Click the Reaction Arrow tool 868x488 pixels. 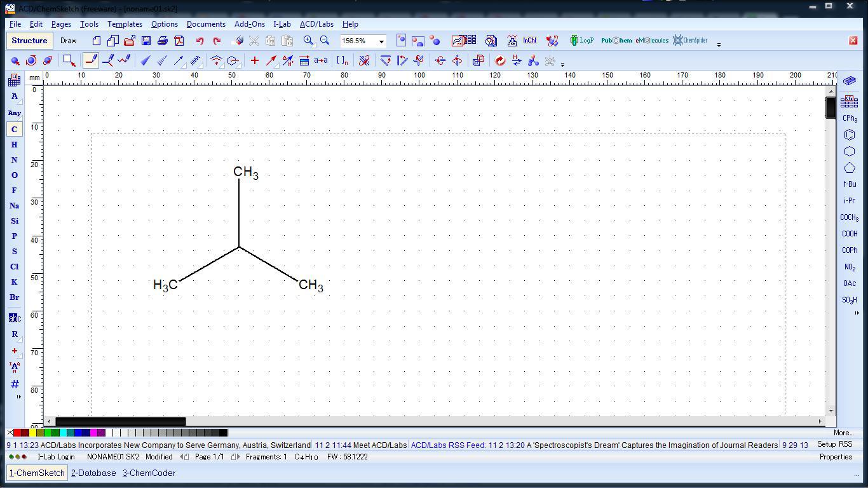click(271, 60)
